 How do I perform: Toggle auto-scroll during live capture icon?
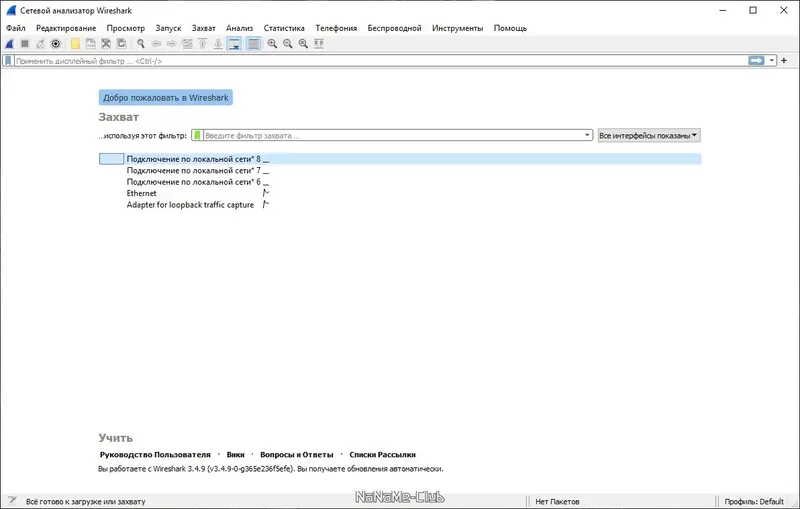click(234, 44)
